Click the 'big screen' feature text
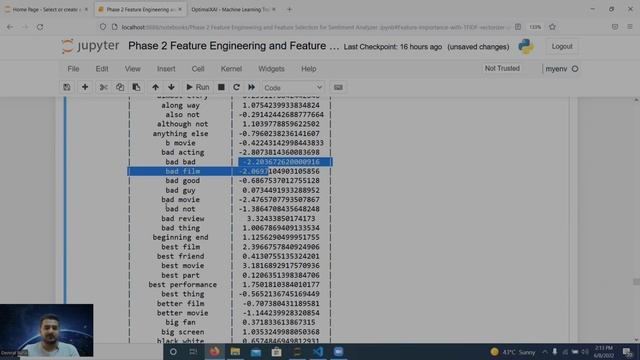Image resolution: width=640 pixels, height=360 pixels. coord(182,332)
